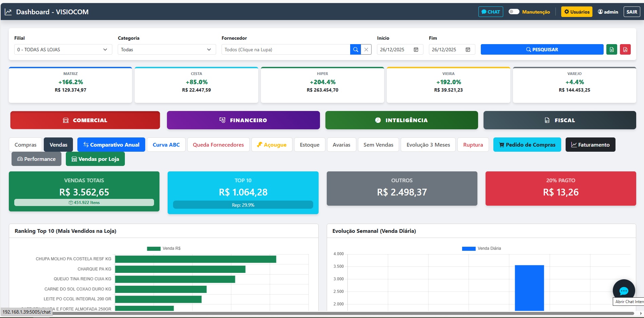Viewport: 644px width, 318px height.
Task: Open the calendar picker for Fim date
Action: [x=468, y=49]
